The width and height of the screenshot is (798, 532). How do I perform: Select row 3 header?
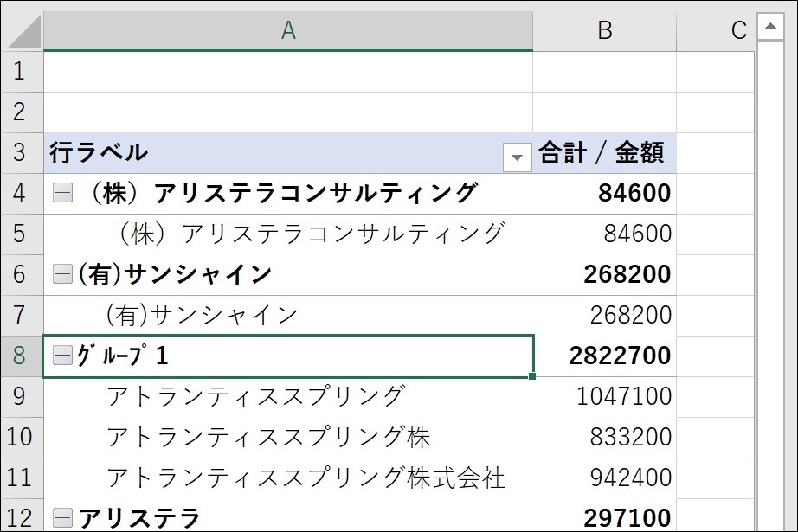coord(21,153)
